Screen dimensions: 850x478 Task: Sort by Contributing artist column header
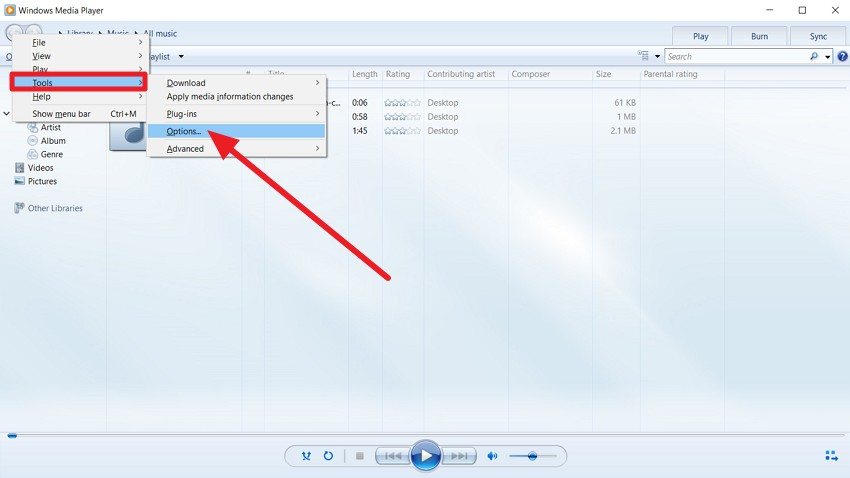point(461,74)
